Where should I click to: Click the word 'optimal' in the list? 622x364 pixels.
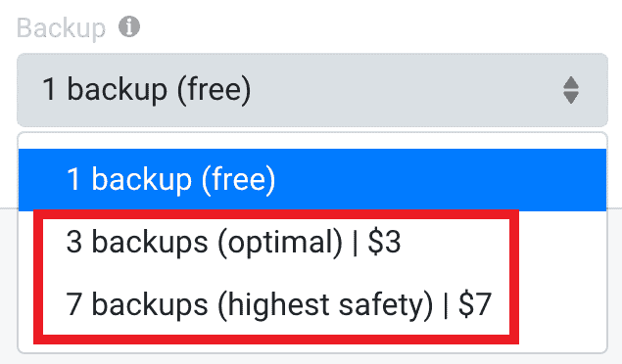point(280,243)
